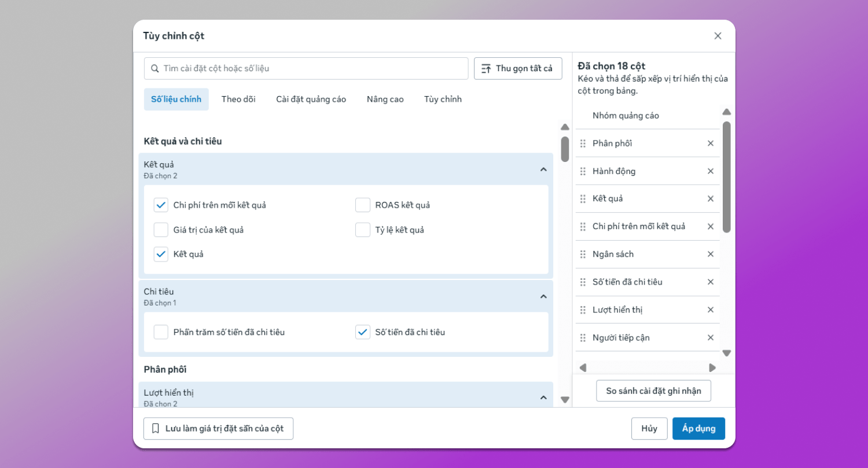Image resolution: width=868 pixels, height=468 pixels.
Task: Remove the Phân phối column with X icon
Action: tap(711, 143)
